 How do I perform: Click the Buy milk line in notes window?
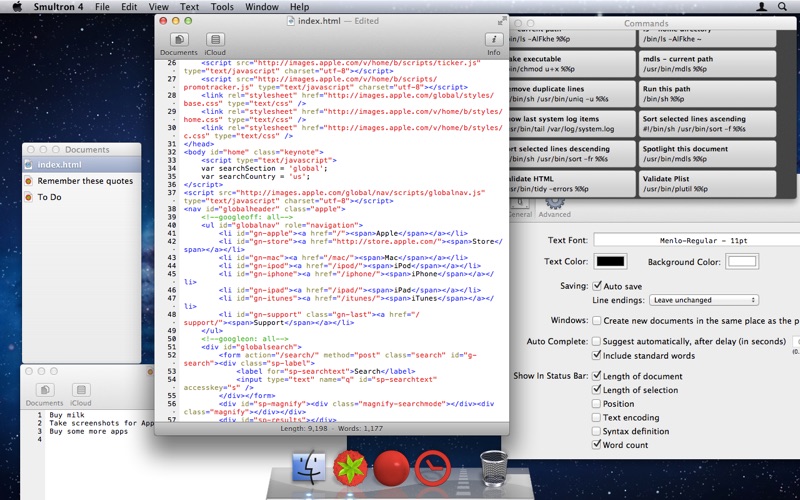point(67,415)
